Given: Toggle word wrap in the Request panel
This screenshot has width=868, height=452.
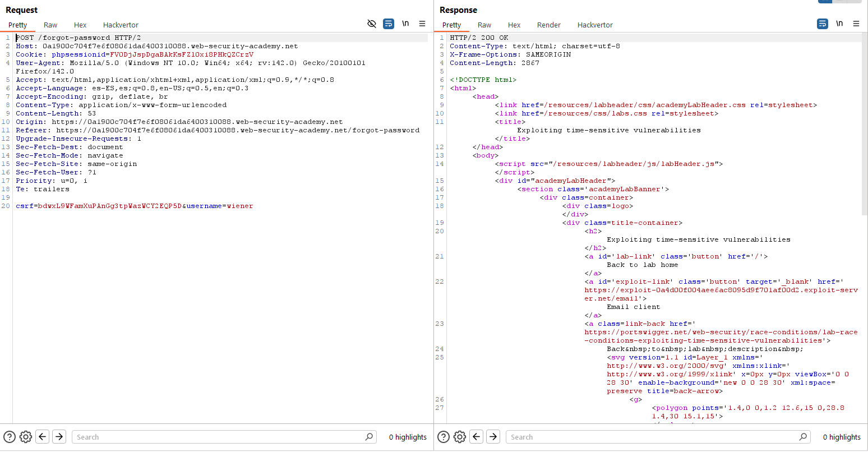Looking at the screenshot, I should 389,24.
